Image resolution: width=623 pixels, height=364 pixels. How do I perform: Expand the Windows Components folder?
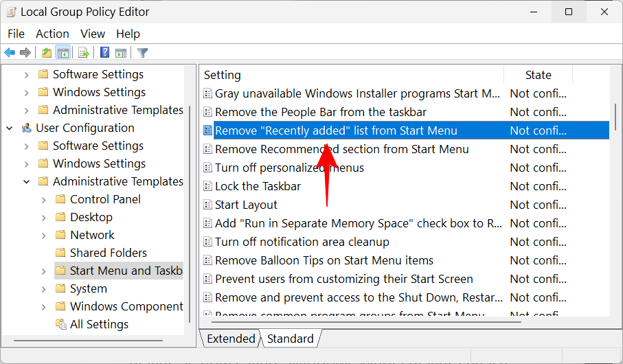coord(44,307)
